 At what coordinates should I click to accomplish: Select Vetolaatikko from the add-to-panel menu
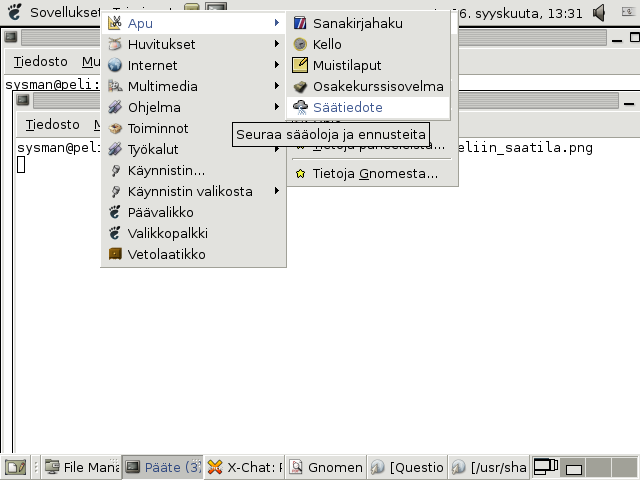[x=193, y=254]
